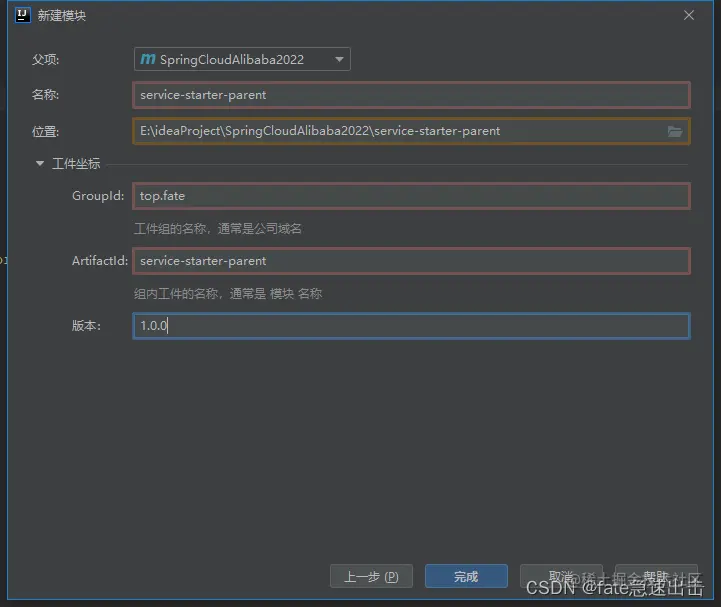Click the ArtifactId label

tap(100, 261)
